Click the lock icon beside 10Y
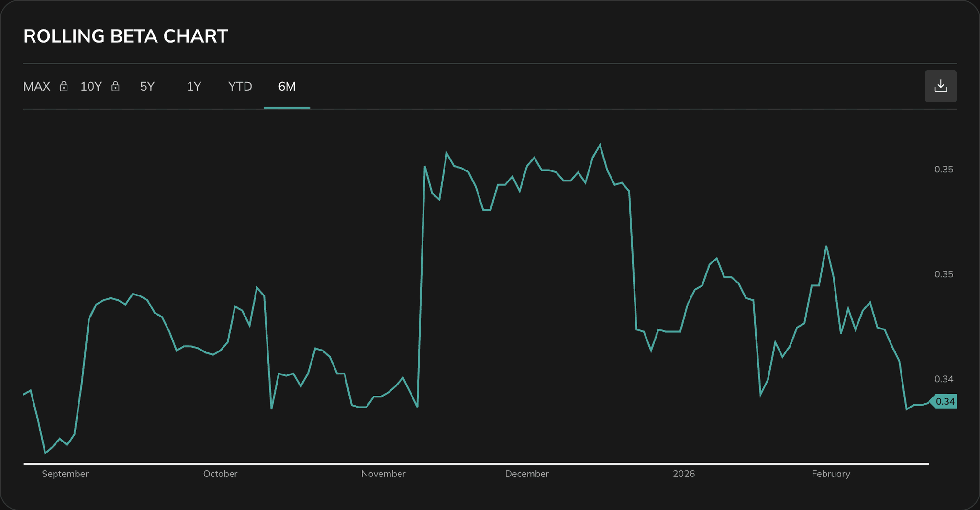This screenshot has width=980, height=510. pyautogui.click(x=115, y=87)
